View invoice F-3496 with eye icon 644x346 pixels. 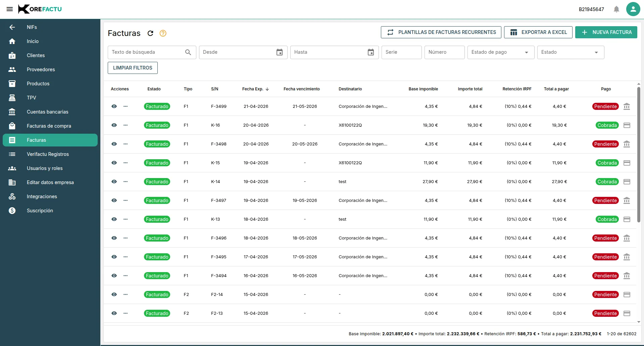114,238
